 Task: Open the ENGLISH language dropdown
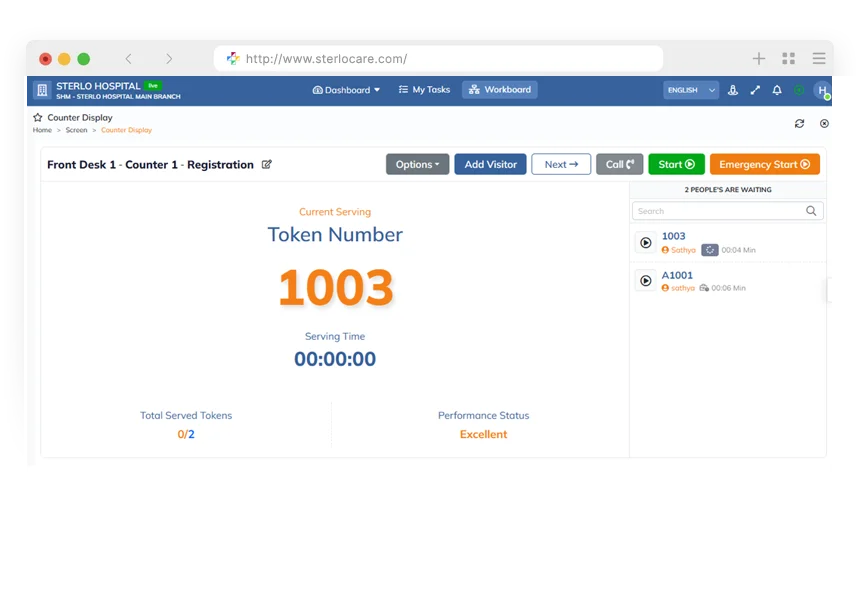click(691, 90)
